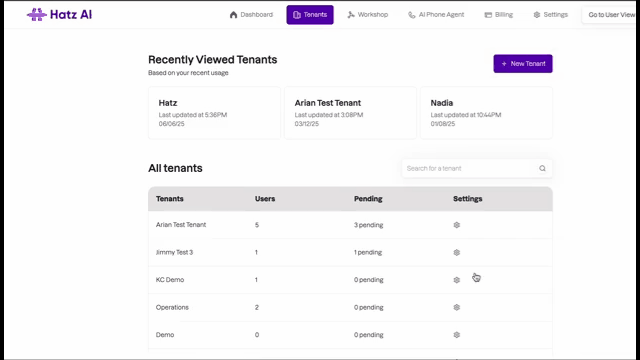Switch to the Workshop tab
The width and height of the screenshot is (640, 360).
click(368, 15)
